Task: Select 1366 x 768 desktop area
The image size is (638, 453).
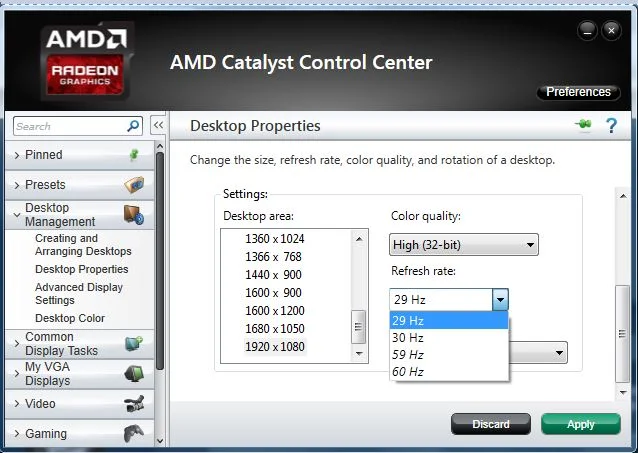Action: click(x=273, y=257)
